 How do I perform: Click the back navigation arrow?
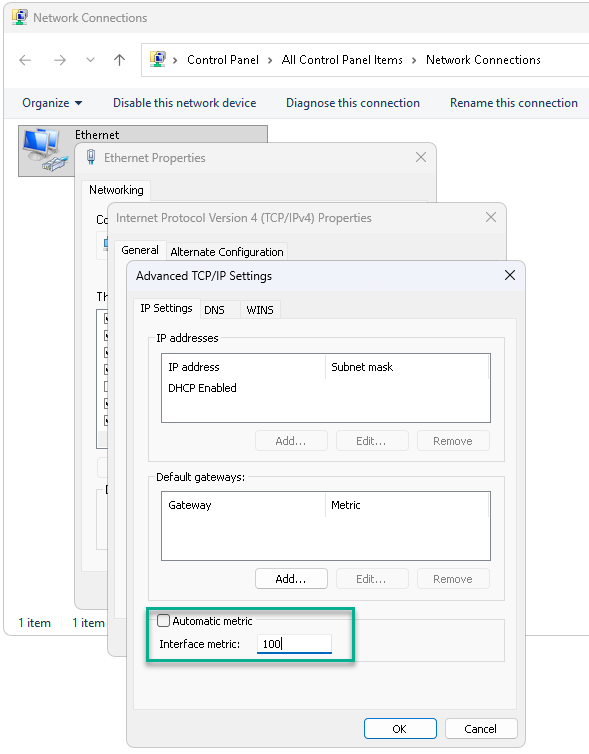[25, 60]
